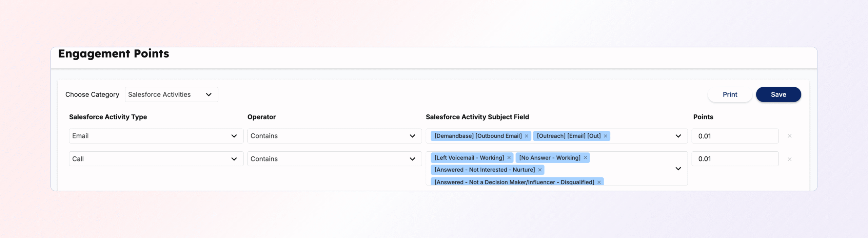Expand subject field options for Call row
Screen dimensions: 868x238
[678, 169]
